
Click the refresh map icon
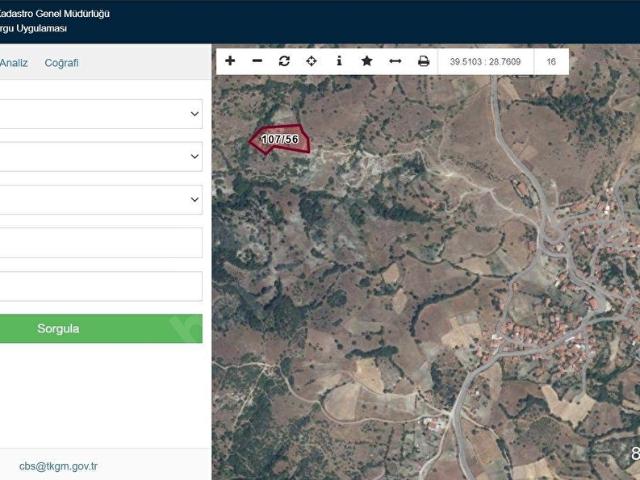tap(284, 61)
